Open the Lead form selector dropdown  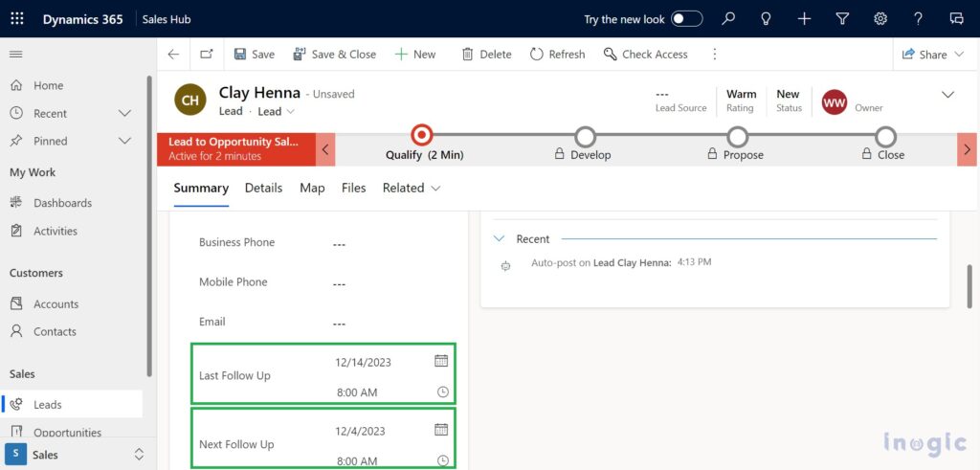[x=277, y=111]
